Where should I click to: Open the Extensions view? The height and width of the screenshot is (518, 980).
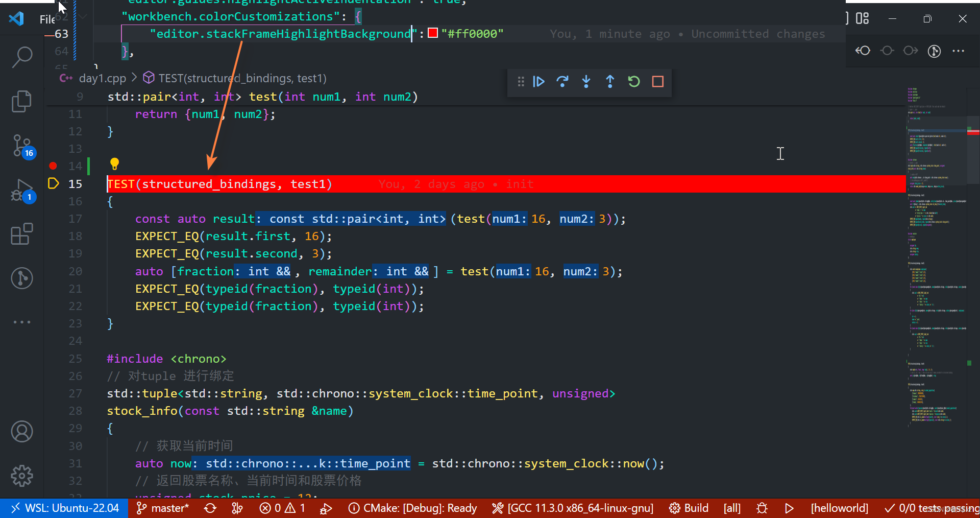(22, 234)
